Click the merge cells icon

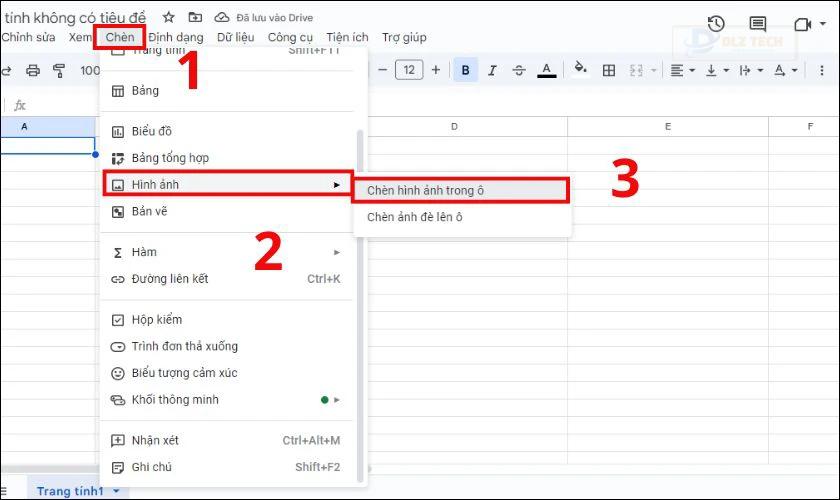[x=636, y=70]
